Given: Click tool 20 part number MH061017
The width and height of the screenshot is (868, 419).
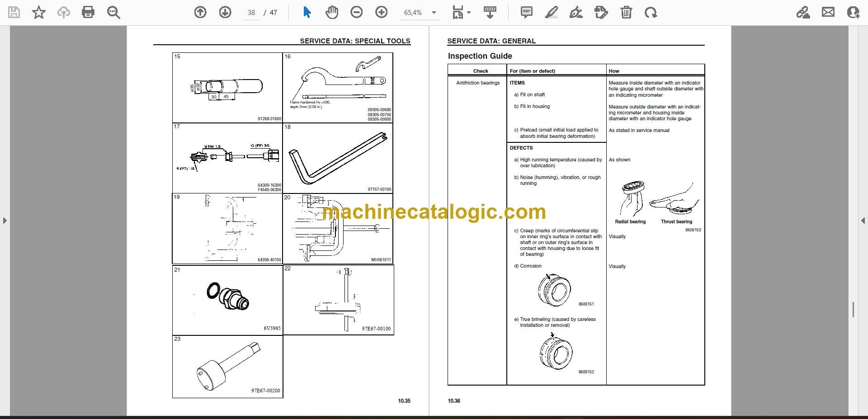Looking at the screenshot, I should (381, 260).
